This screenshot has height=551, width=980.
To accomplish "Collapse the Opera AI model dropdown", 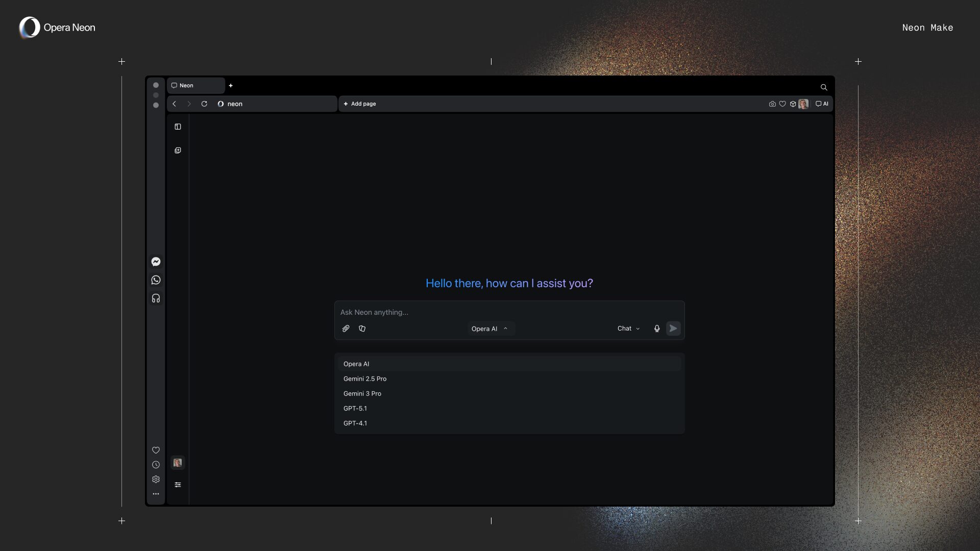I will pos(490,329).
